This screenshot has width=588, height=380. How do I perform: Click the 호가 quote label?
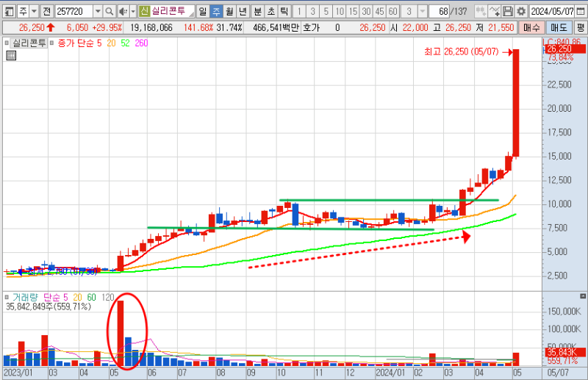click(311, 28)
